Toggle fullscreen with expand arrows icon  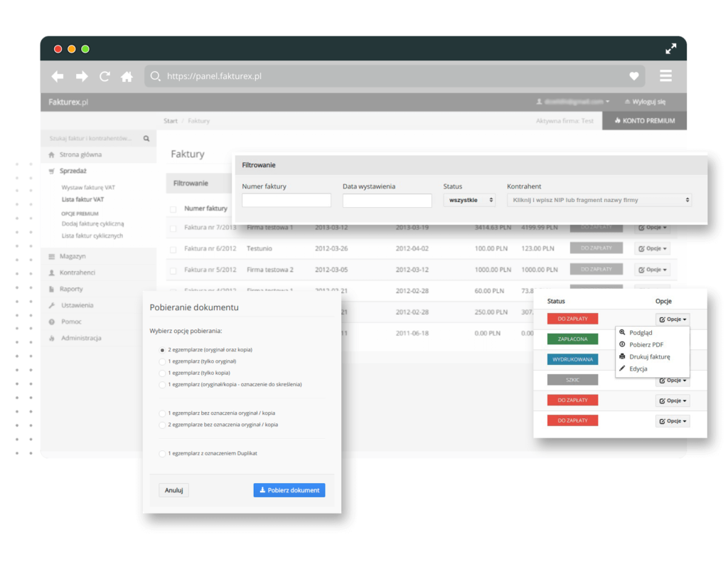pyautogui.click(x=670, y=48)
